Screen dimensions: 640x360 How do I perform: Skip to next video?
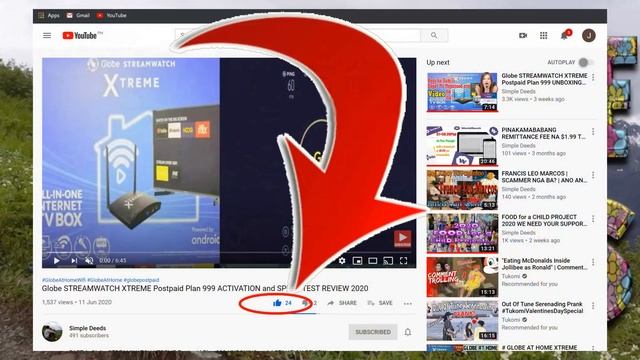(x=74, y=260)
